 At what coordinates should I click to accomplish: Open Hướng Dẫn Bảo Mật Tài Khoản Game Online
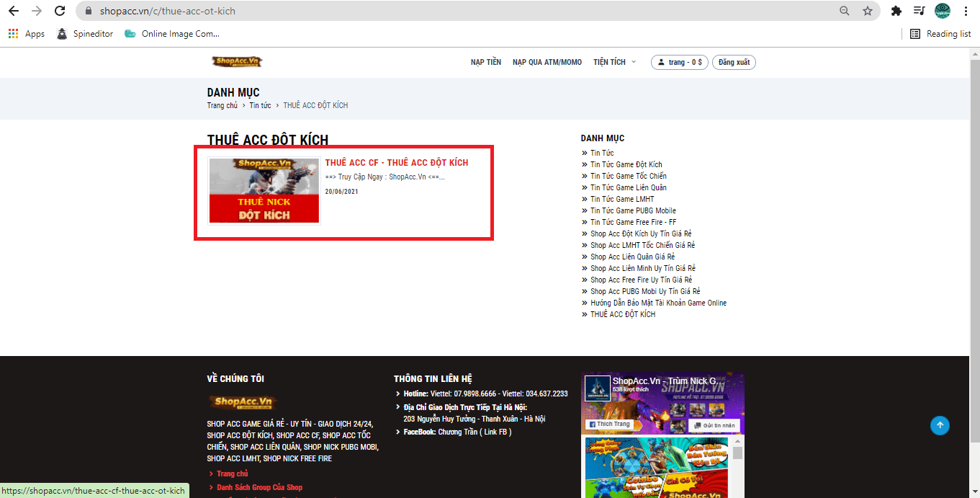pyautogui.click(x=658, y=303)
